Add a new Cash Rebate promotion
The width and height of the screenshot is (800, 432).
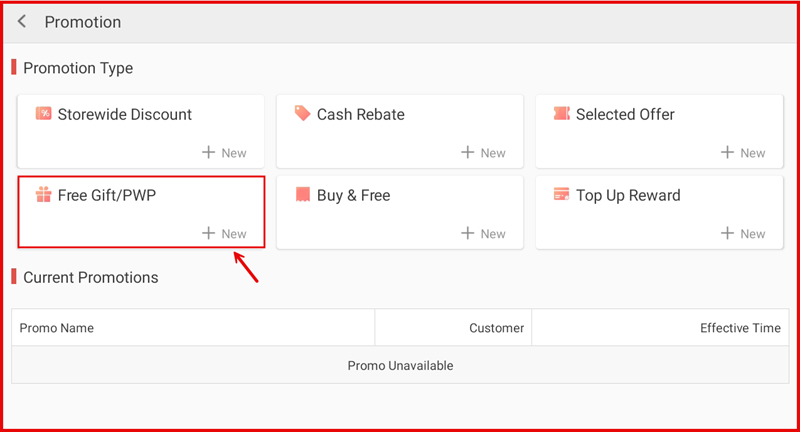coord(483,153)
